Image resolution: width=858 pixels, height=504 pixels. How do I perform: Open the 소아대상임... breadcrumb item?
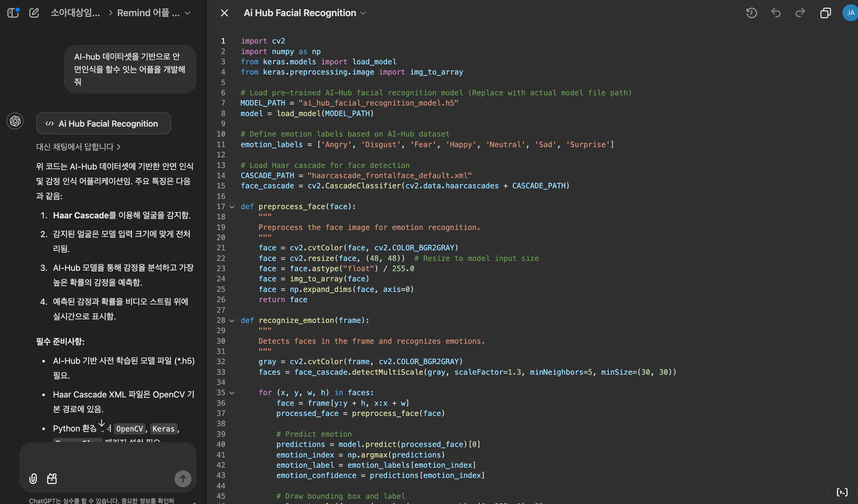(x=75, y=13)
